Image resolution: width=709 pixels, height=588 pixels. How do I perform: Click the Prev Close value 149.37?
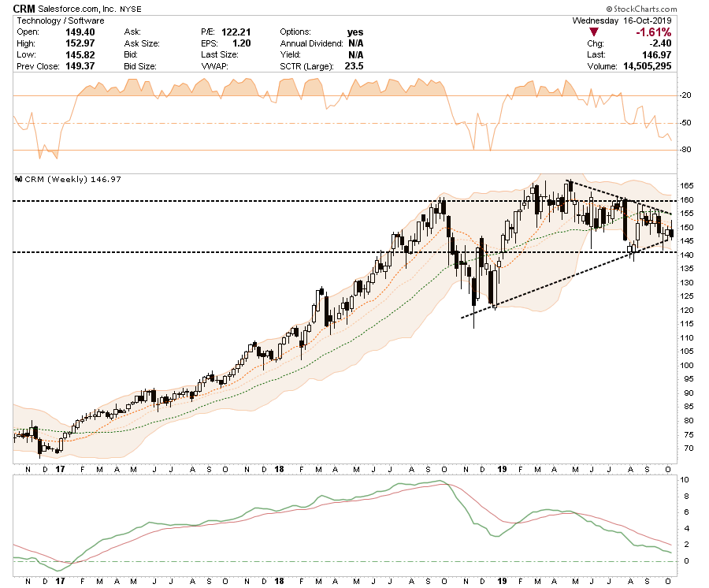point(80,66)
